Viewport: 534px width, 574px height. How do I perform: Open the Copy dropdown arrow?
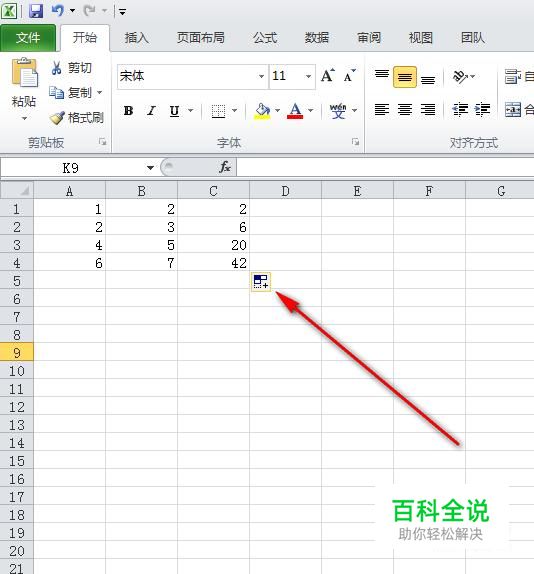click(x=100, y=93)
